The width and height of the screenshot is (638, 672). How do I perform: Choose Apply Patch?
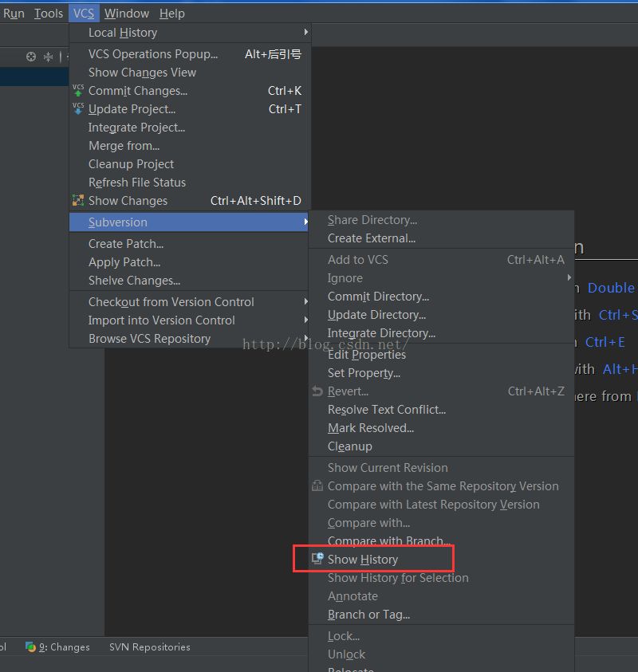click(x=189, y=261)
